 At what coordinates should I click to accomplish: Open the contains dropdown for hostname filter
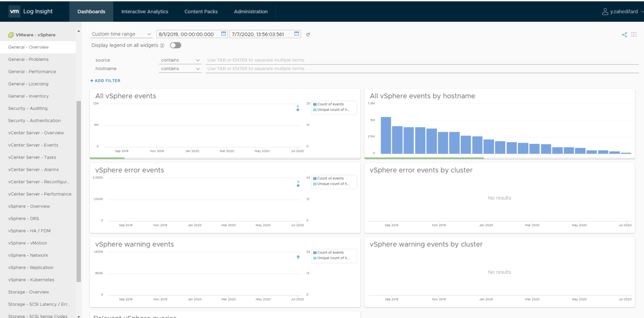coord(180,68)
